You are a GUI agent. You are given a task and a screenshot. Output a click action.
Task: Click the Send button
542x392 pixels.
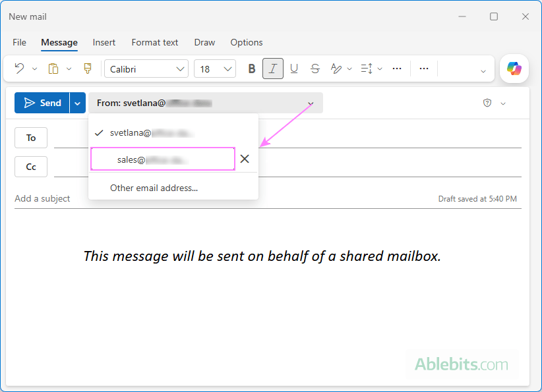tap(42, 103)
